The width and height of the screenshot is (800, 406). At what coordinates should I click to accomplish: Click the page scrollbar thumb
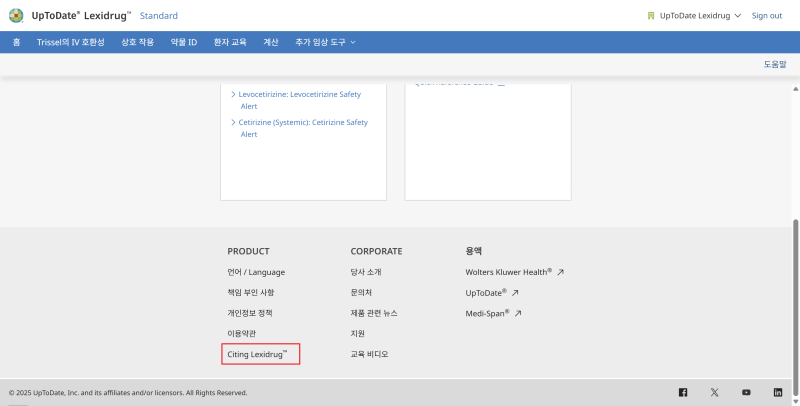(x=795, y=306)
